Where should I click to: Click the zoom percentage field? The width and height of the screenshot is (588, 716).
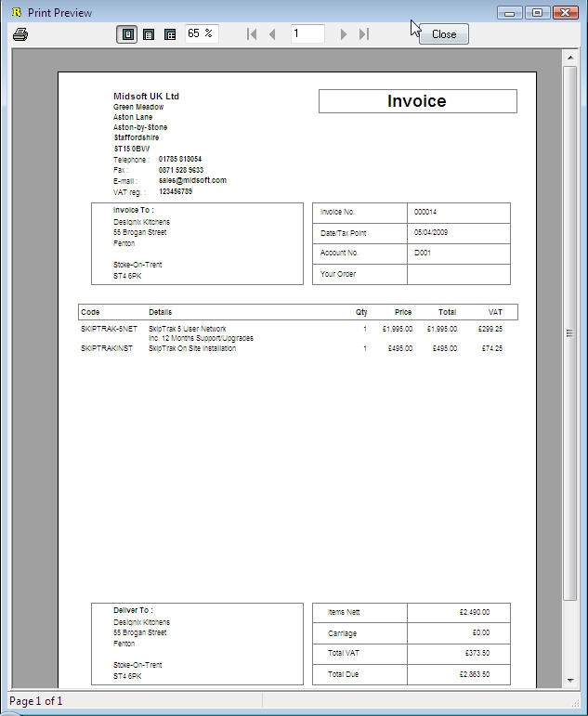click(201, 33)
